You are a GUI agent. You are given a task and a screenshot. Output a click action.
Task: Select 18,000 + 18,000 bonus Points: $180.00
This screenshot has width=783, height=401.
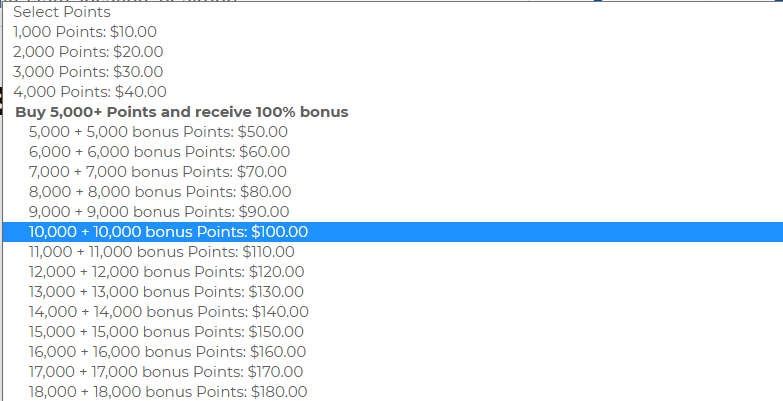[x=168, y=392]
